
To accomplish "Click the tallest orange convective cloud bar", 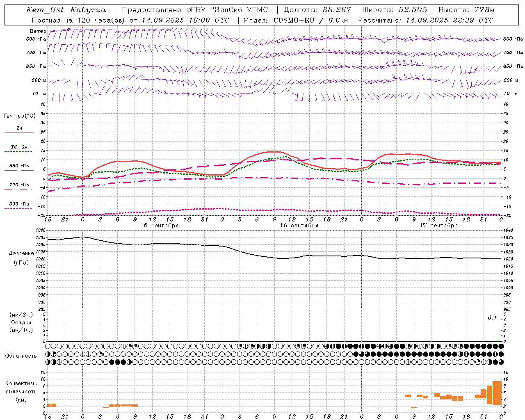I will [x=497, y=393].
